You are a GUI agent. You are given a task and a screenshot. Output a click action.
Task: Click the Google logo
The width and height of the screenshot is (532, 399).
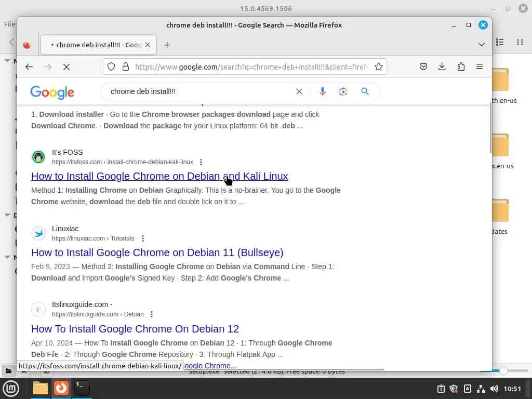point(52,92)
